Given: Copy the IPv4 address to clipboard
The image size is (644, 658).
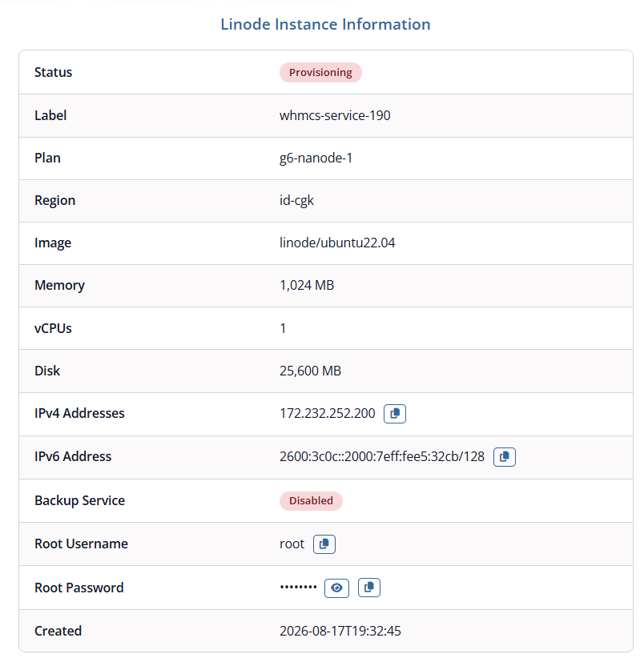Looking at the screenshot, I should click(395, 414).
